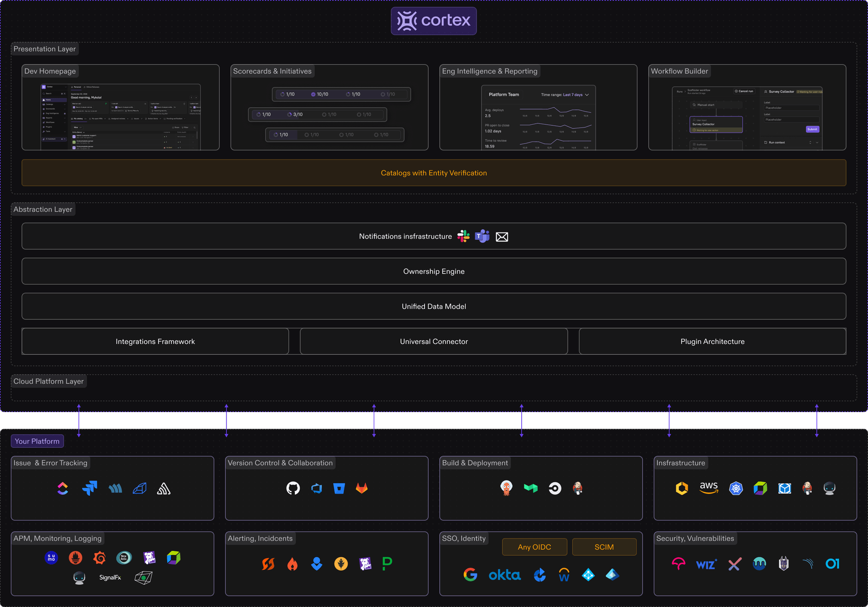Screen dimensions: 868x607
Task: Click the Slack icon beside Notifications infrastructure
Action: pyautogui.click(x=463, y=236)
